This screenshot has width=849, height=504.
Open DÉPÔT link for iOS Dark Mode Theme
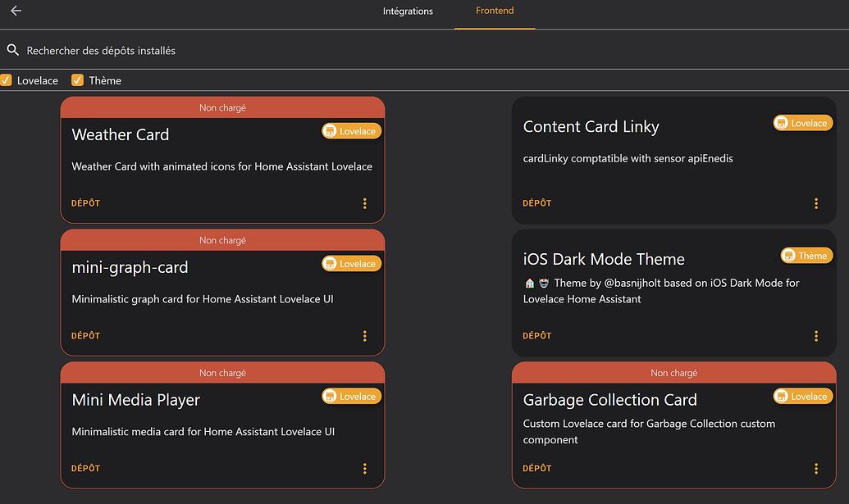(537, 336)
